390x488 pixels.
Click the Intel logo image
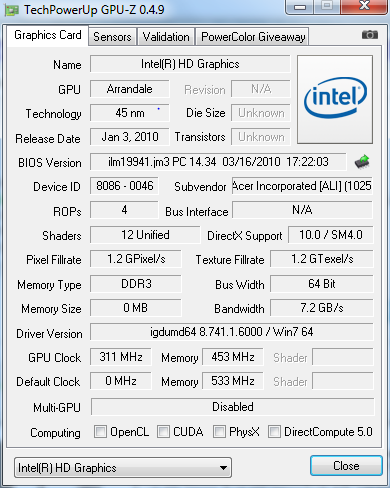pos(335,99)
